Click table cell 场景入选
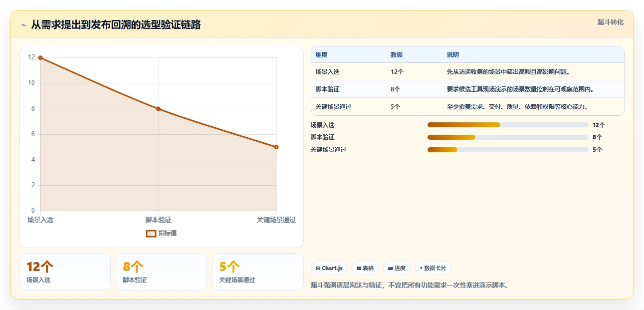The image size is (644, 310). point(328,72)
